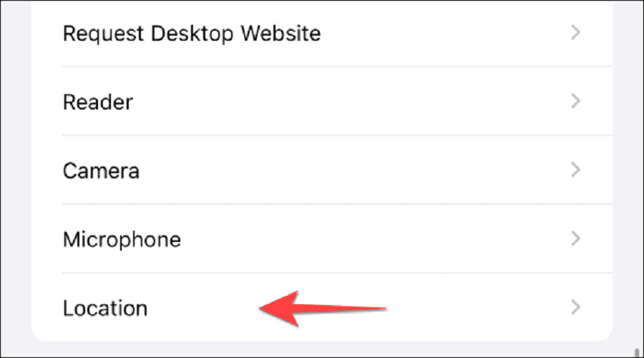Open Request Desktop Website settings
This screenshot has width=644, height=358.
[322, 33]
